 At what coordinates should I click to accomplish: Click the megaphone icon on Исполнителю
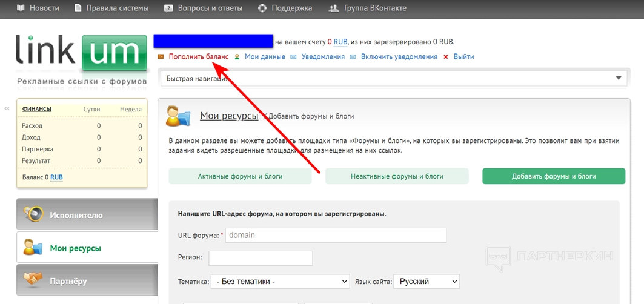tap(33, 214)
